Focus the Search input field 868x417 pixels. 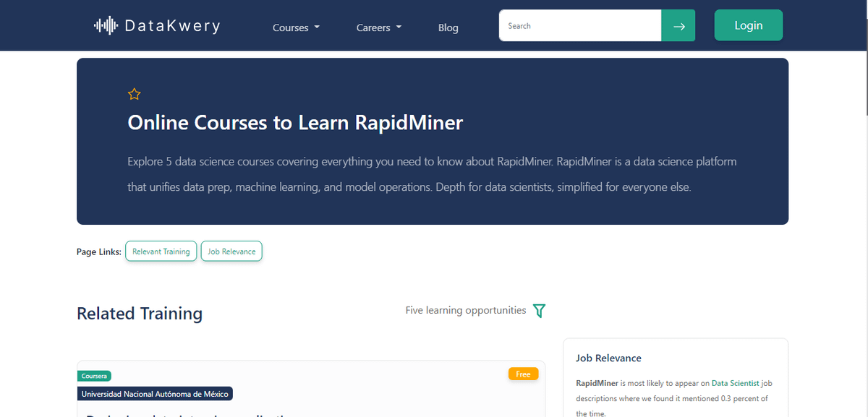579,26
